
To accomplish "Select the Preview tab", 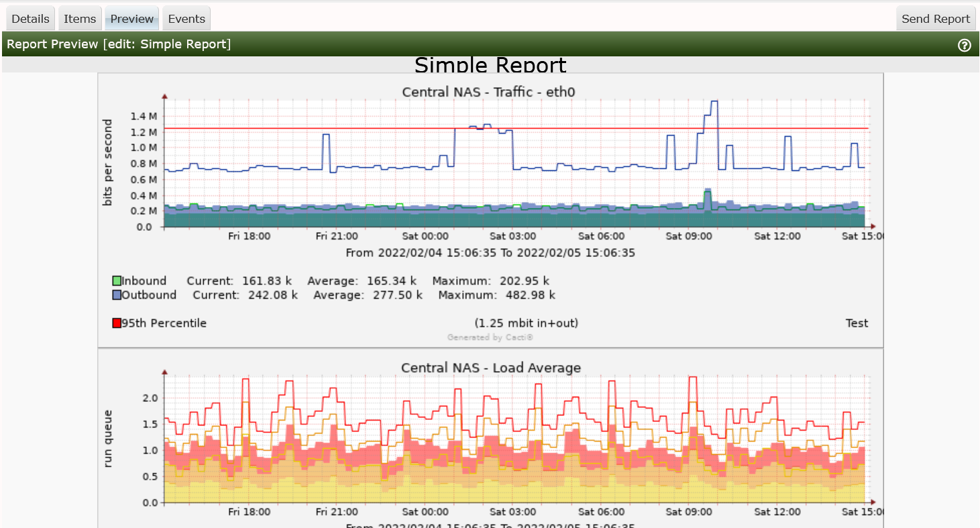I will pyautogui.click(x=132, y=19).
